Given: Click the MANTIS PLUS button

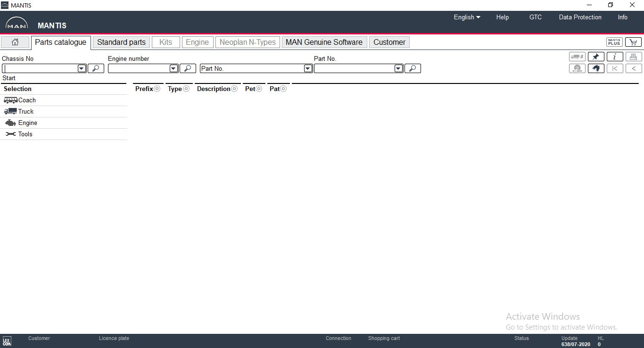Looking at the screenshot, I should tap(614, 42).
